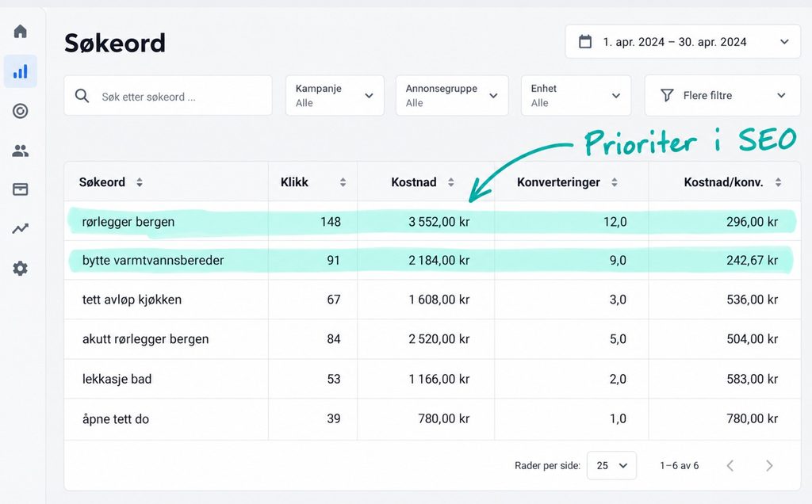The height and width of the screenshot is (504, 812).
Task: Click the cost per conversion 242,67 kr
Action: [x=752, y=260]
